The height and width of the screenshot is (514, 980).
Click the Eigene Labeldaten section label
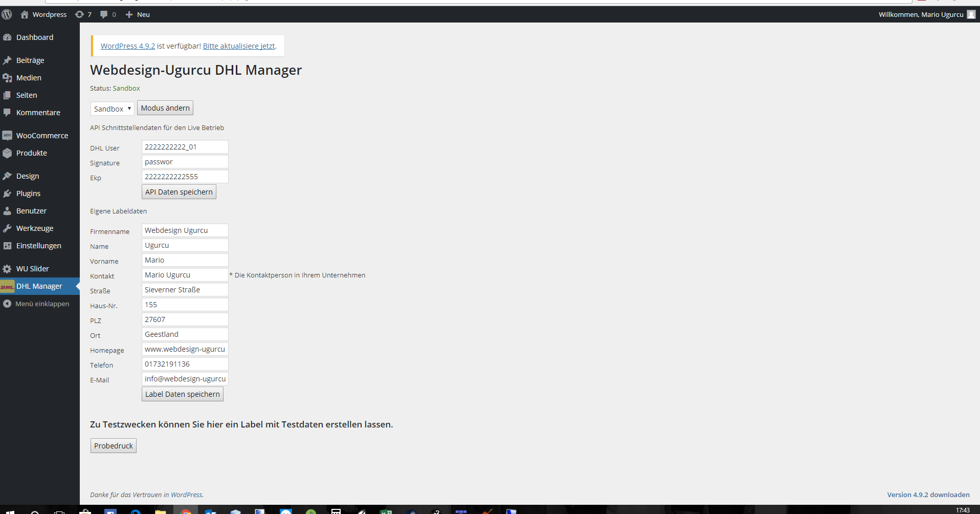[x=118, y=211]
